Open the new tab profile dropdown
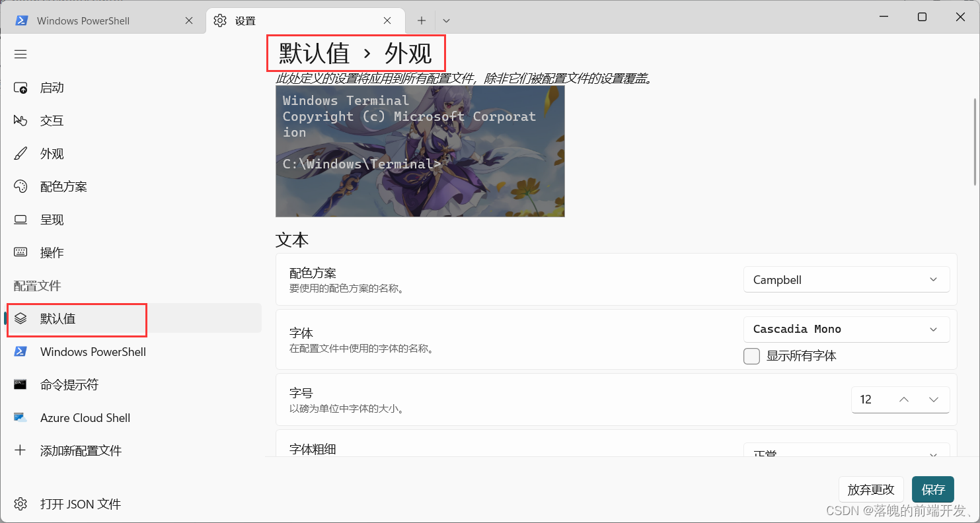 (x=447, y=20)
